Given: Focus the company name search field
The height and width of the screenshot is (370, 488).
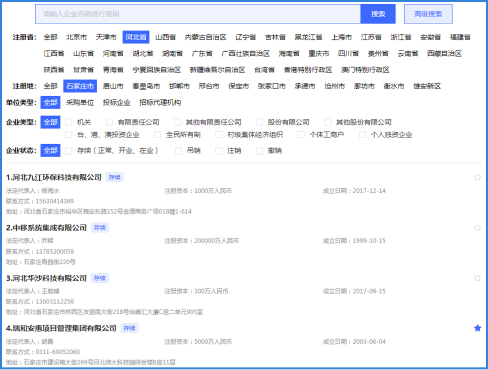Looking at the screenshot, I should click(198, 14).
